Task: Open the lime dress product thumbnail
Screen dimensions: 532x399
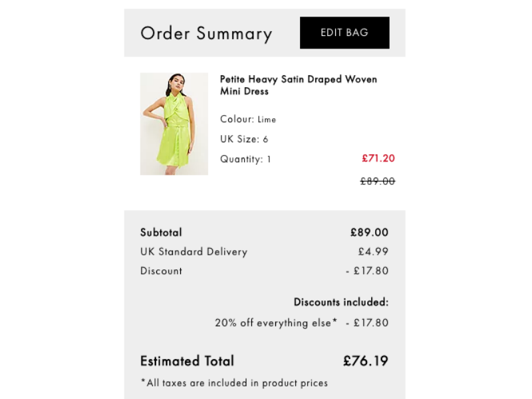Action: tap(174, 124)
